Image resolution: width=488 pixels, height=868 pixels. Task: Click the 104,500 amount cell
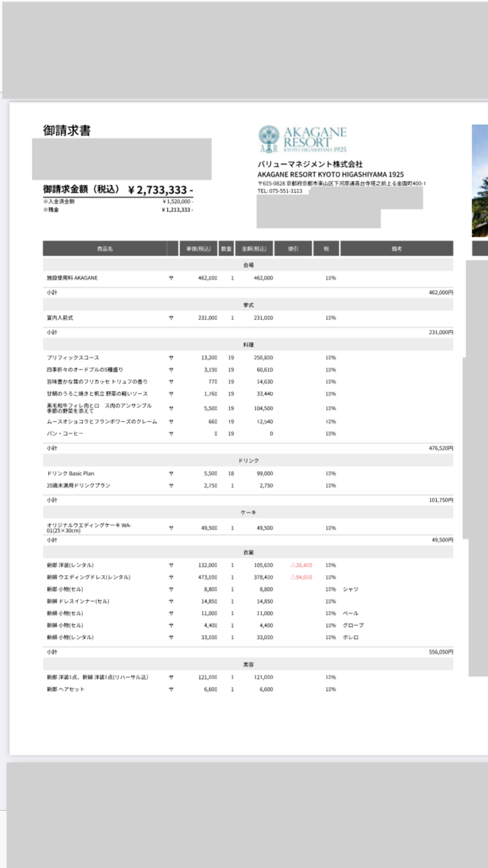(263, 408)
